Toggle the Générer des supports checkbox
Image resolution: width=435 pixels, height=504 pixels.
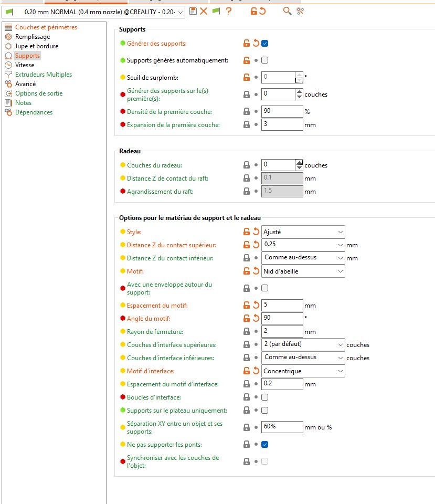tap(265, 44)
